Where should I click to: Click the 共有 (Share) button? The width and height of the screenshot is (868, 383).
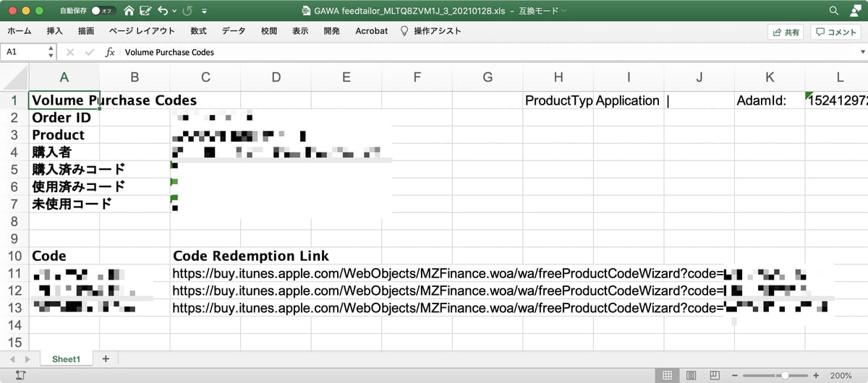(x=786, y=32)
